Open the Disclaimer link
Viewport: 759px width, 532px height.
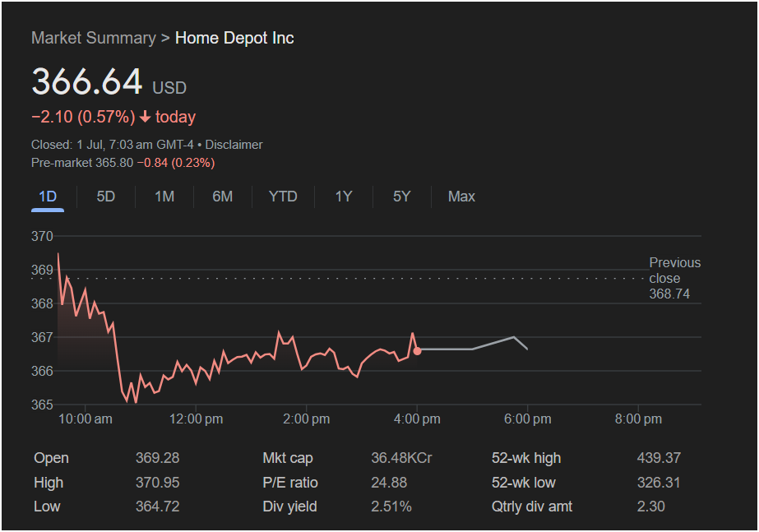(x=234, y=145)
